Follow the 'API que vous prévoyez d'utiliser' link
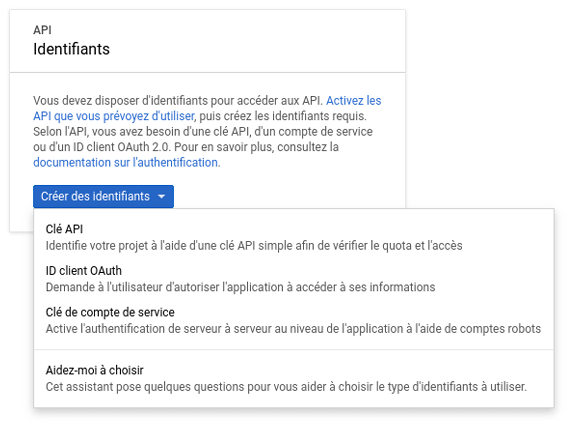The image size is (570, 421). tap(114, 116)
